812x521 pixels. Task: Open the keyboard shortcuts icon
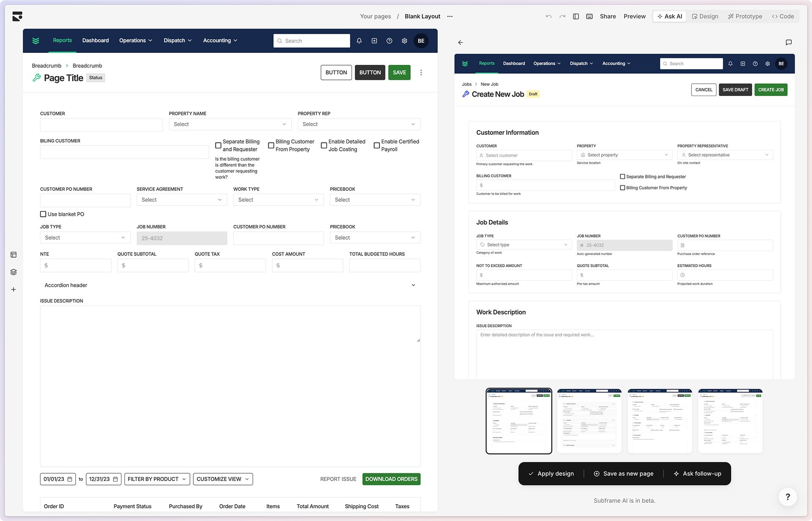pyautogui.click(x=589, y=16)
